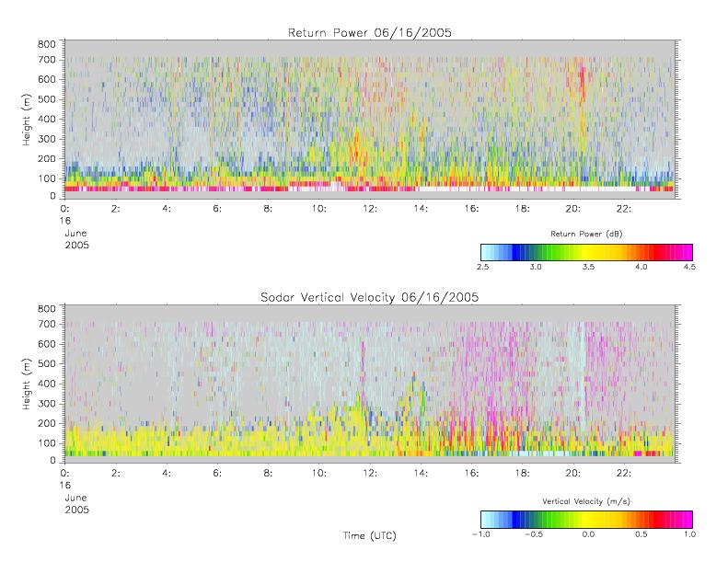Click the 3.0 tick on Return Power colorbar
The image size is (728, 562).
(536, 267)
